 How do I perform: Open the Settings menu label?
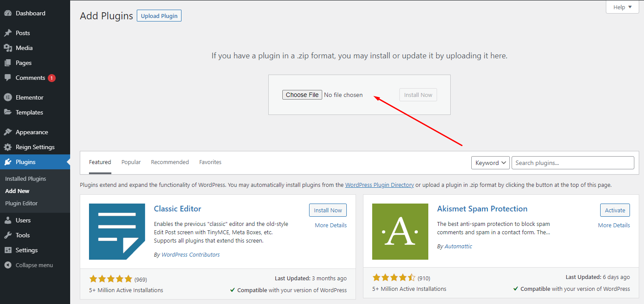tap(27, 250)
